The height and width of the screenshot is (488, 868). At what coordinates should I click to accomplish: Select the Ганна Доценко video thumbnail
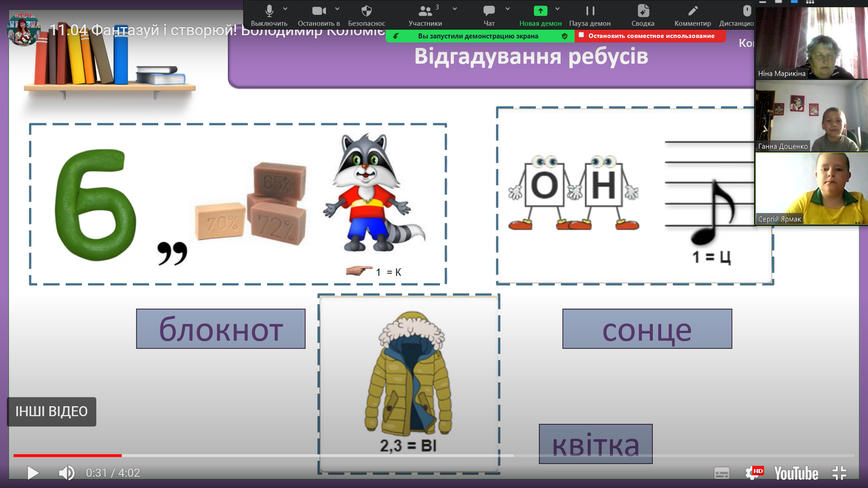point(812,116)
